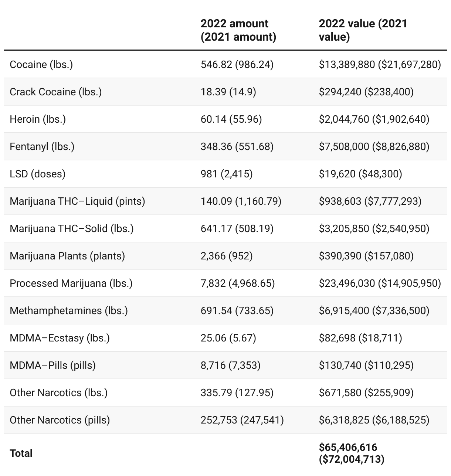Screen dimensions: 451x476
Task: Select the Cocaine (lbs.) row label
Action: pyautogui.click(x=41, y=64)
